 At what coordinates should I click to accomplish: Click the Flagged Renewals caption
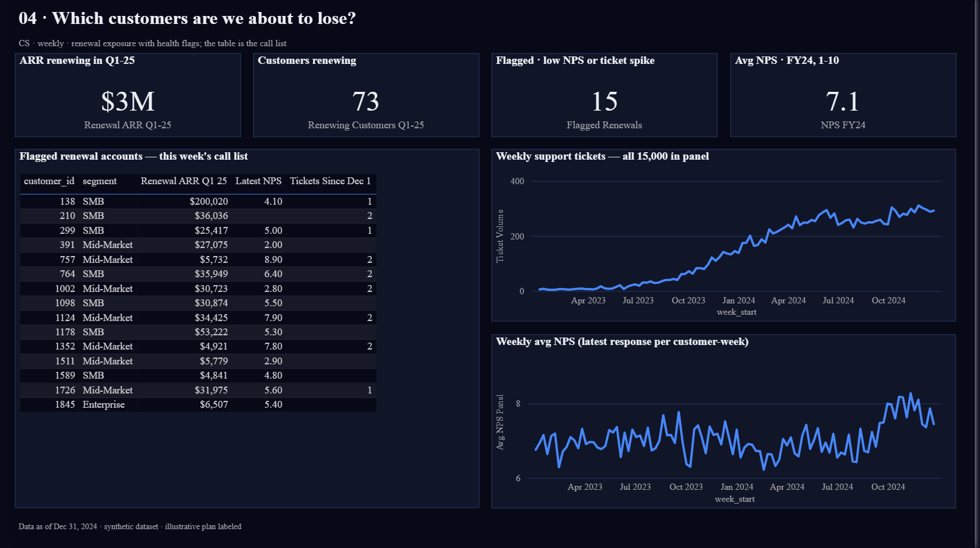[x=604, y=125]
